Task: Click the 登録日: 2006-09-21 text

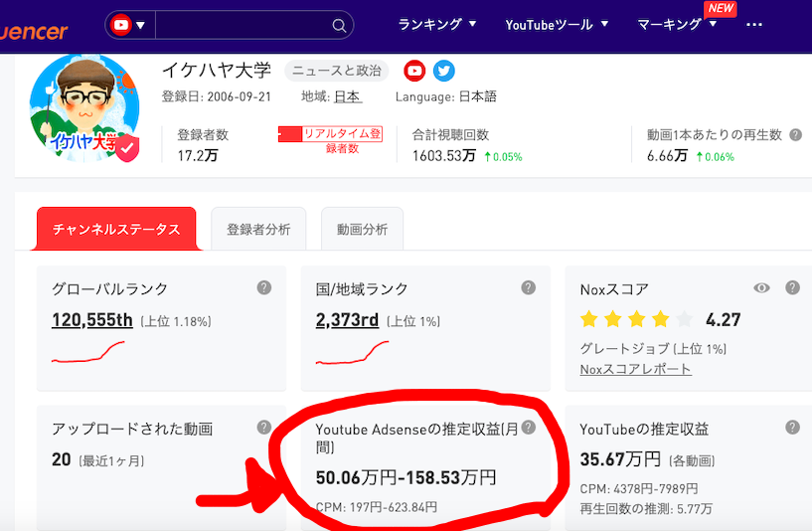Action: (x=217, y=96)
